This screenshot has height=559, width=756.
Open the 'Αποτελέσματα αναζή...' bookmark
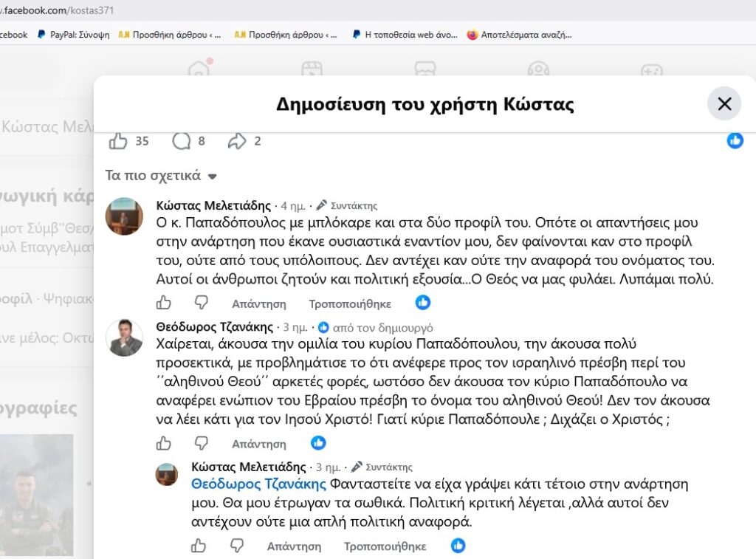[519, 35]
